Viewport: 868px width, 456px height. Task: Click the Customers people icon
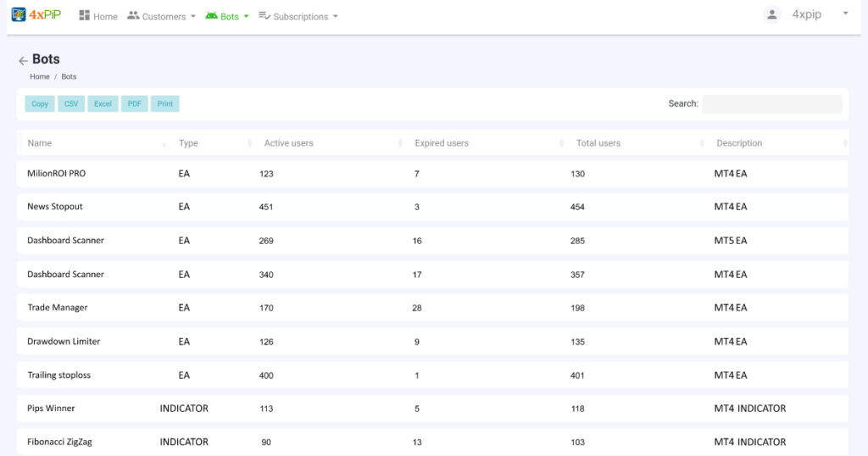coord(133,16)
